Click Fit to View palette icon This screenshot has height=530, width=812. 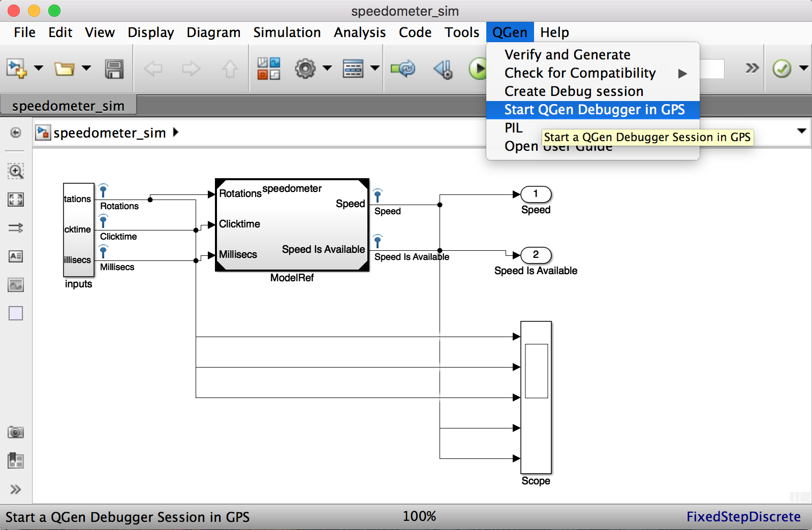click(16, 200)
